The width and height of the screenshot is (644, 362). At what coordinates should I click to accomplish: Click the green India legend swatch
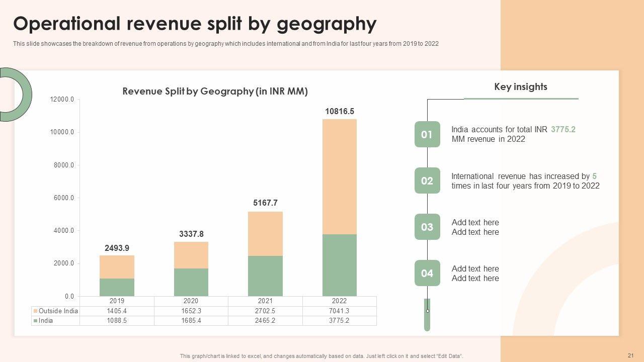(35, 321)
